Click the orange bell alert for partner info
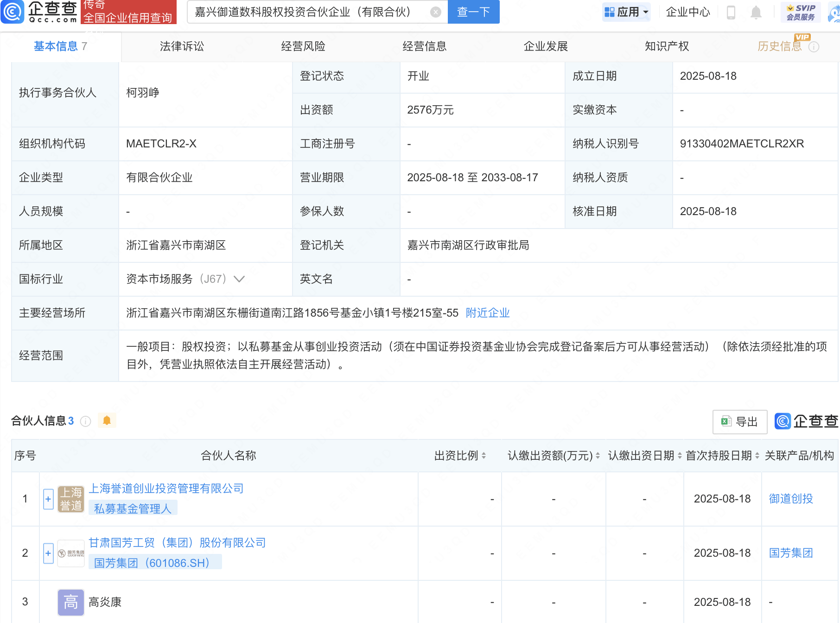 tap(107, 420)
